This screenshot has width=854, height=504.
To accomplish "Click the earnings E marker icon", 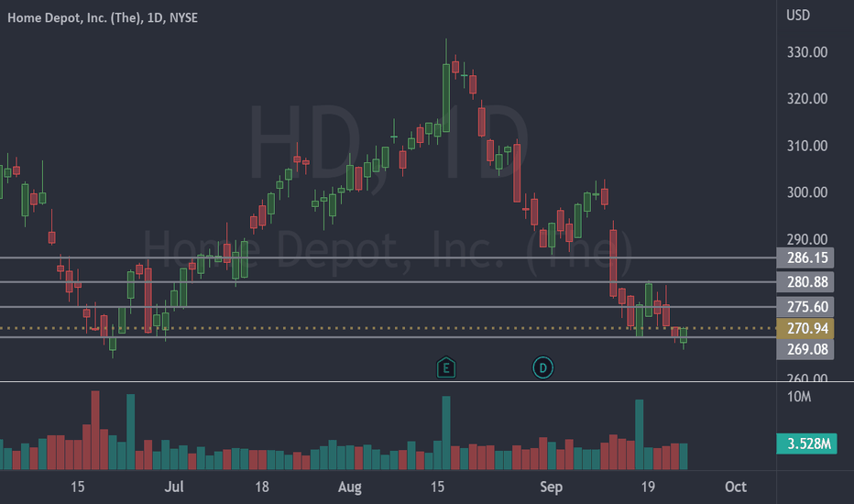I will 446,367.
